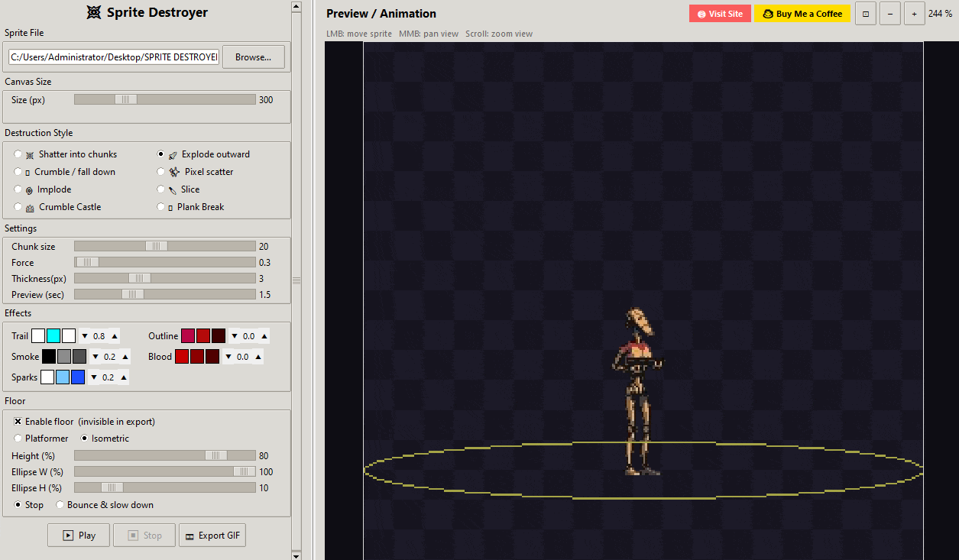Decrease Sparks value with down arrow

(93, 377)
